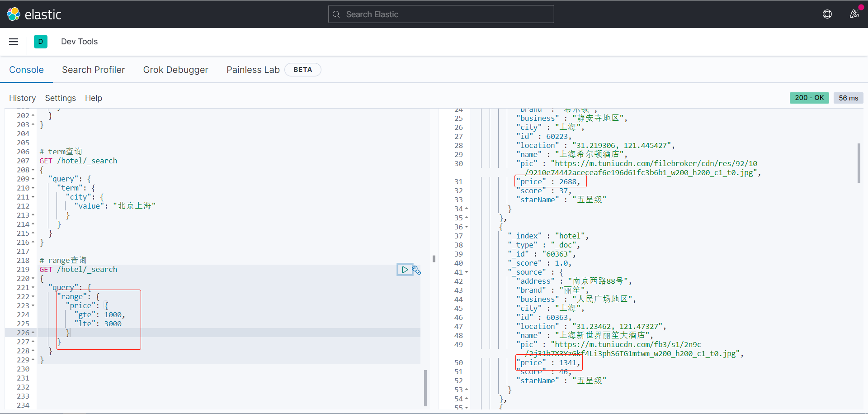
Task: Collapse the _source block at line 41
Action: pyautogui.click(x=467, y=272)
